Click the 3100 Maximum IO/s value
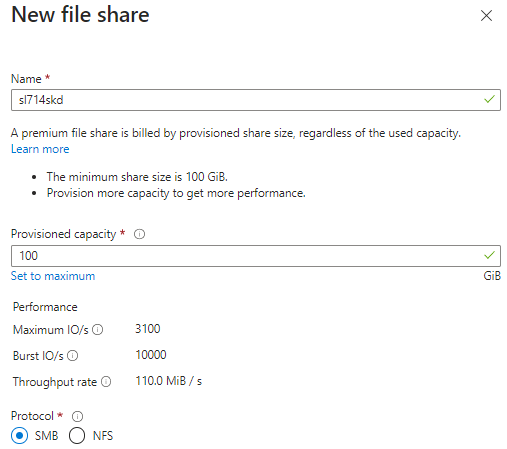 pyautogui.click(x=148, y=329)
